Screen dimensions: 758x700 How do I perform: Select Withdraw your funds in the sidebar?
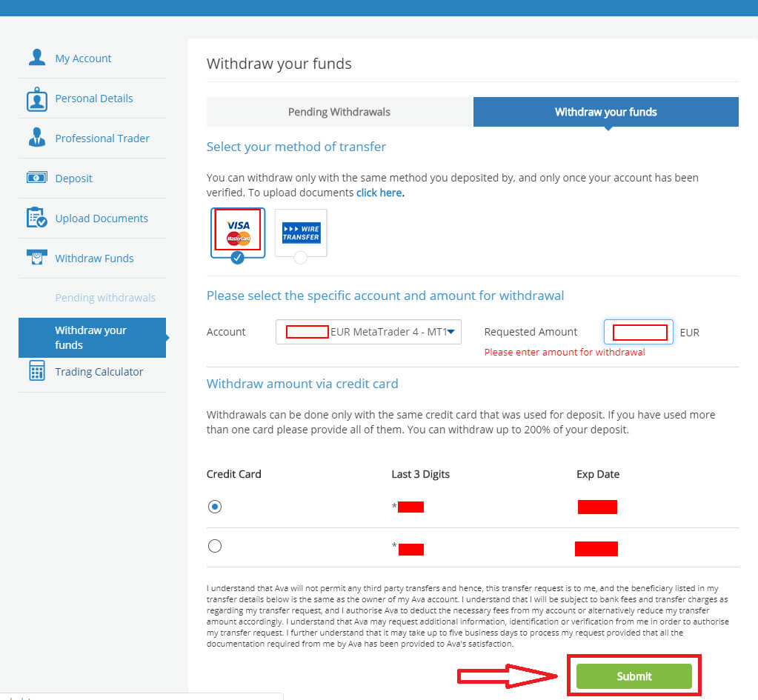(x=90, y=337)
